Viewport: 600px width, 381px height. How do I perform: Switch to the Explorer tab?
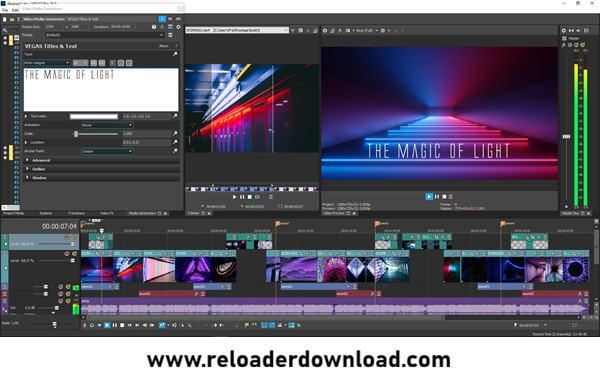click(46, 213)
